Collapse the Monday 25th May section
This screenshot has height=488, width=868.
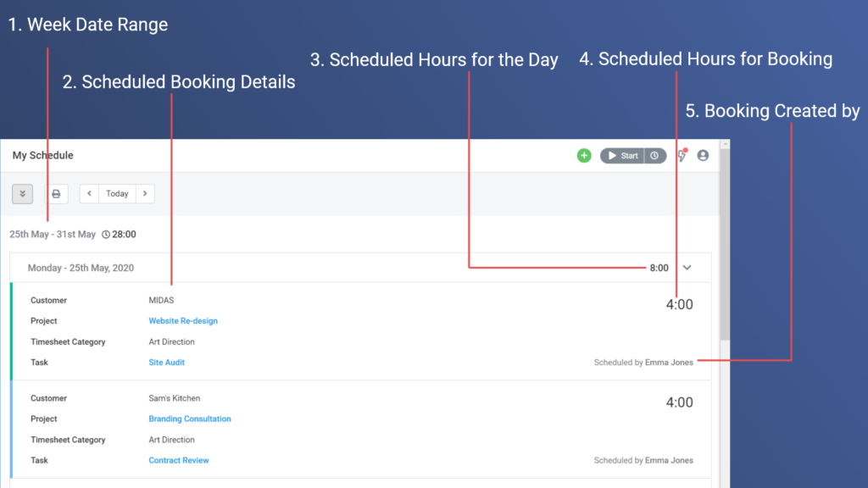687,267
